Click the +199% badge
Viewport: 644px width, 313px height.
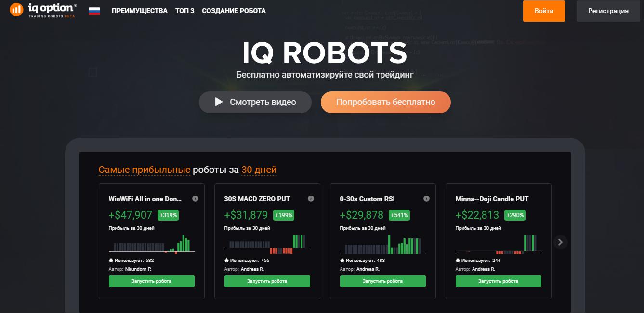[284, 215]
